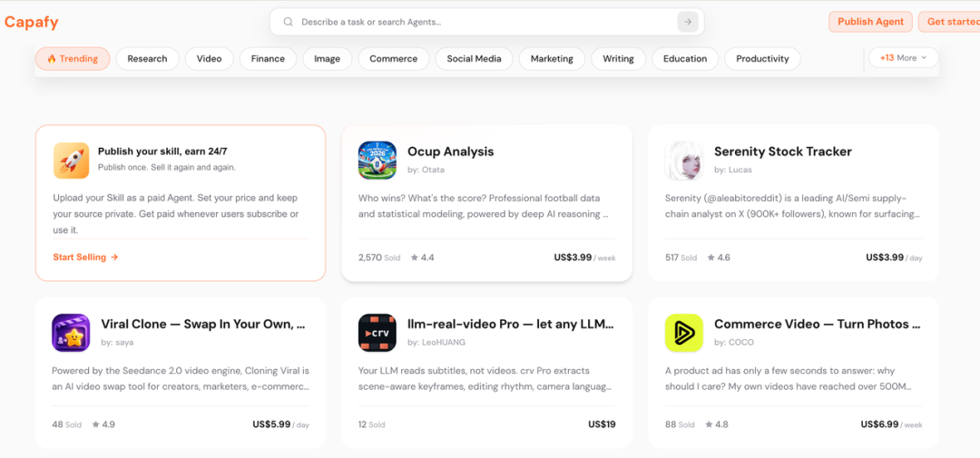Select the Education category tab
980x458 pixels.
pyautogui.click(x=685, y=59)
